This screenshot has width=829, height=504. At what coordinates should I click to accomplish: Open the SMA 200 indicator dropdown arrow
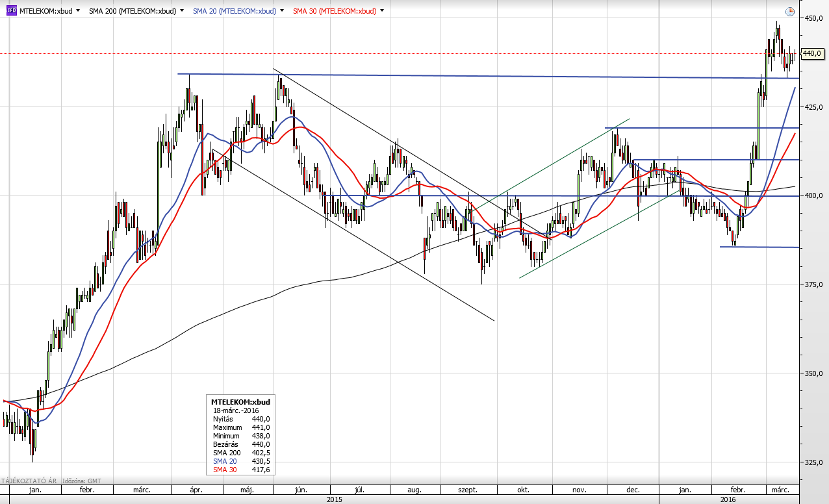[181, 11]
